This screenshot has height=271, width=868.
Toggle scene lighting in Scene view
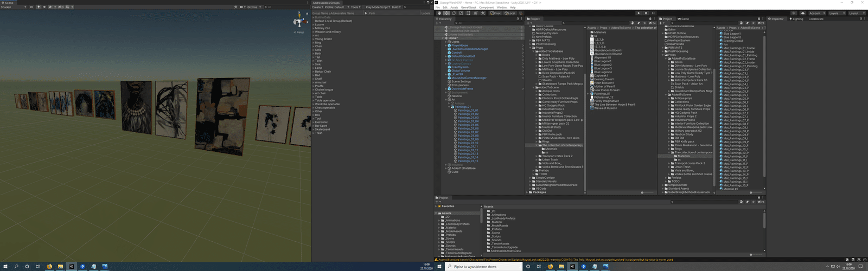(x=39, y=7)
